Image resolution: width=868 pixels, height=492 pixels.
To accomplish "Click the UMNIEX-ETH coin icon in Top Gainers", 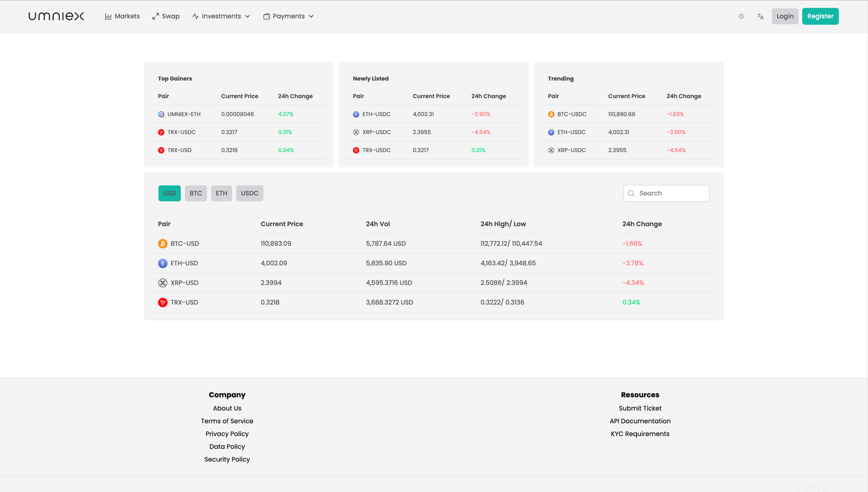I will [x=161, y=114].
